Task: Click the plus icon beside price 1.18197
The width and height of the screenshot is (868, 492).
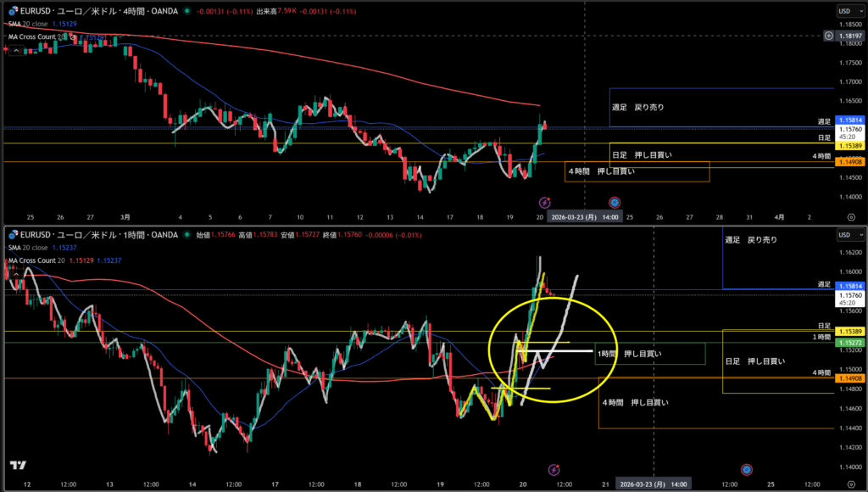Action: point(828,36)
